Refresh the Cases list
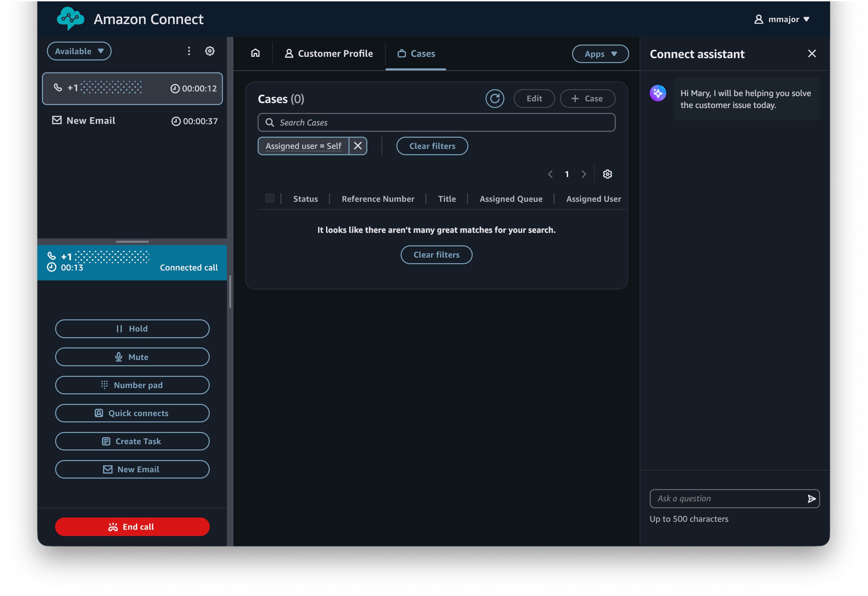The height and width of the screenshot is (596, 868). coord(494,98)
